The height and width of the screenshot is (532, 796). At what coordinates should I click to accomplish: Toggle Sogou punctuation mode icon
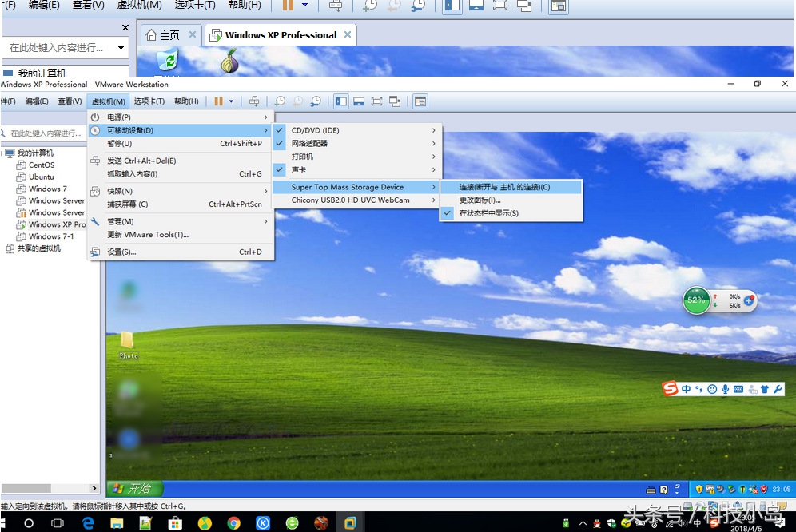[x=699, y=389]
